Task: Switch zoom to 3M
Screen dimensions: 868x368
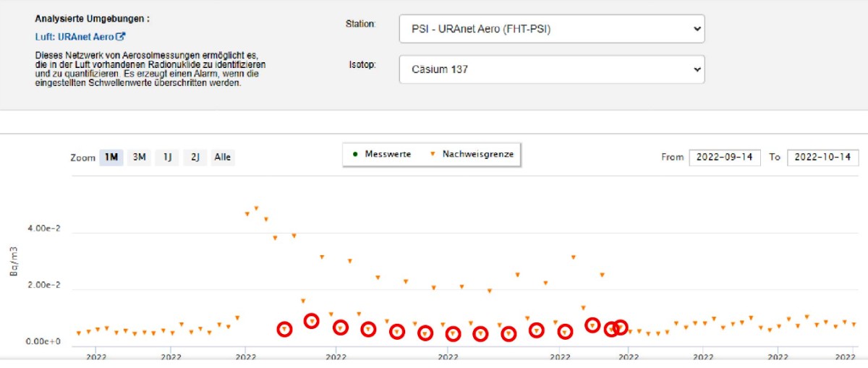Action: pyautogui.click(x=139, y=157)
